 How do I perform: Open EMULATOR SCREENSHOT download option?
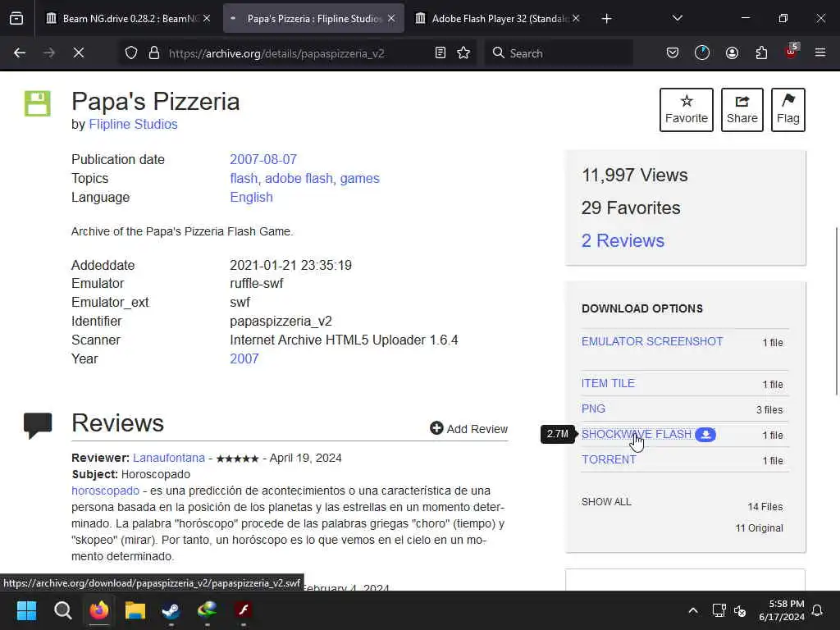coord(652,341)
